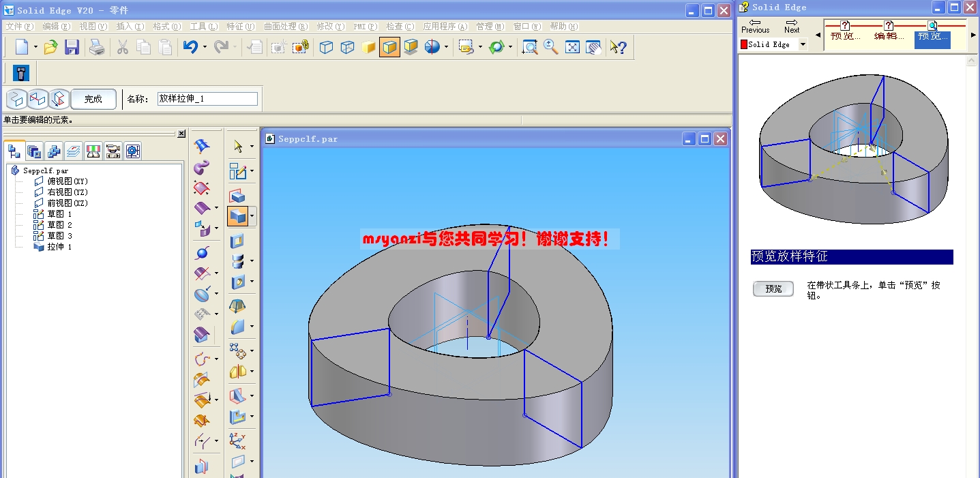Screen dimensions: 980x478
Task: Expand the lofted protrusion tool flyout arrow
Action: click(252, 217)
